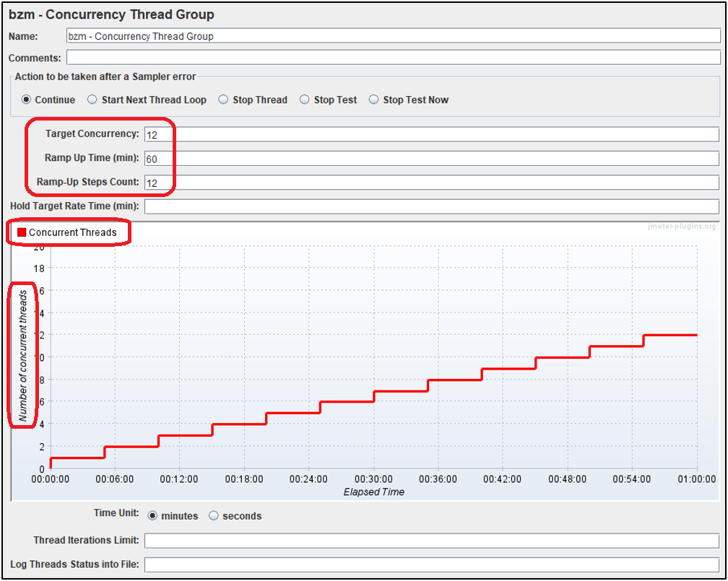Click the Comments input field

click(x=393, y=58)
